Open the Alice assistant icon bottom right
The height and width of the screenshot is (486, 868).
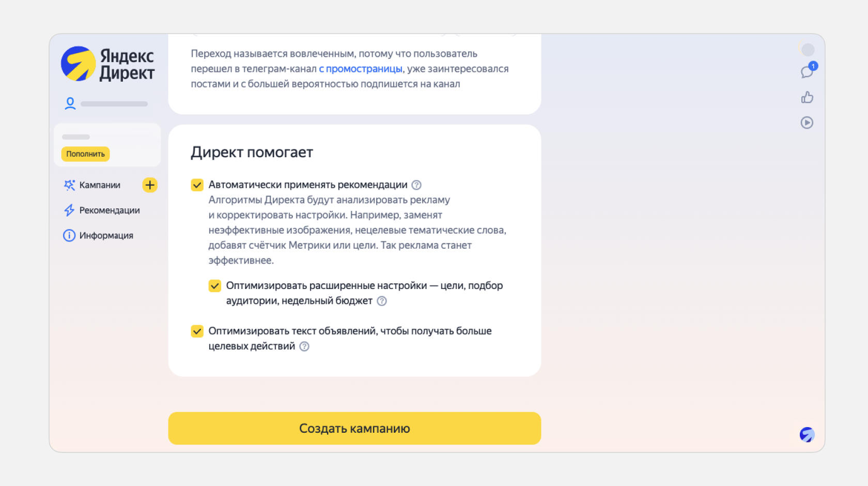click(807, 435)
